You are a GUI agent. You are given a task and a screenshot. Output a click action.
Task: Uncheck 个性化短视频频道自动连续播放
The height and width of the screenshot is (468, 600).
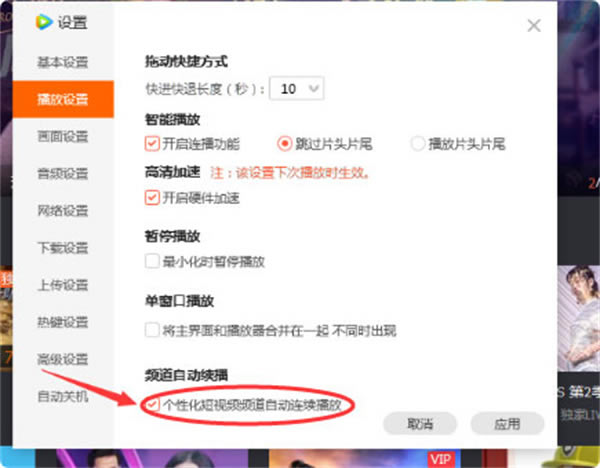tap(152, 404)
